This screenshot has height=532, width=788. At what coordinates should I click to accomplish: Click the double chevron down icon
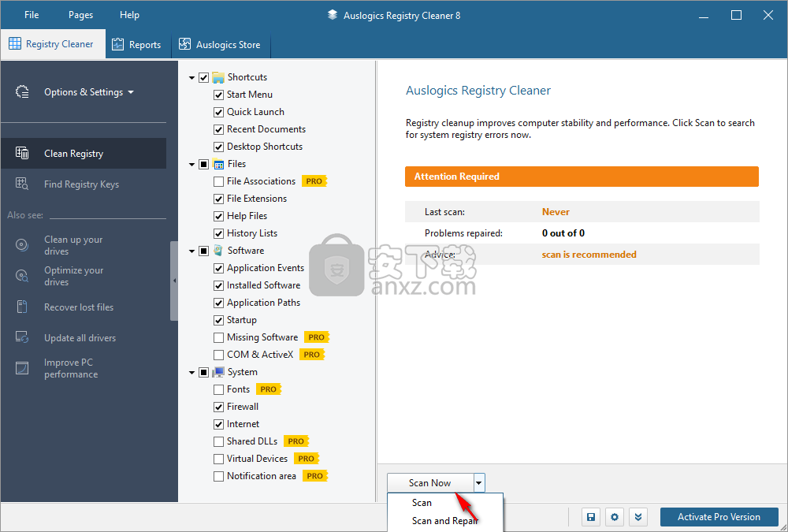coord(638,517)
